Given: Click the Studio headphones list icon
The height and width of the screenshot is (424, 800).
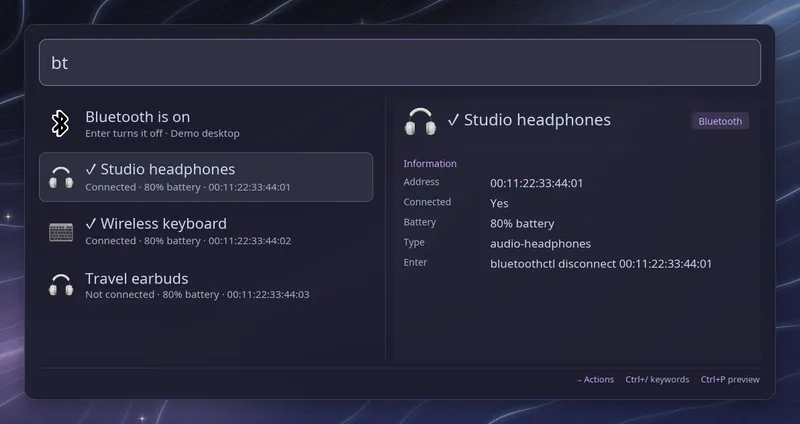Looking at the screenshot, I should click(61, 178).
